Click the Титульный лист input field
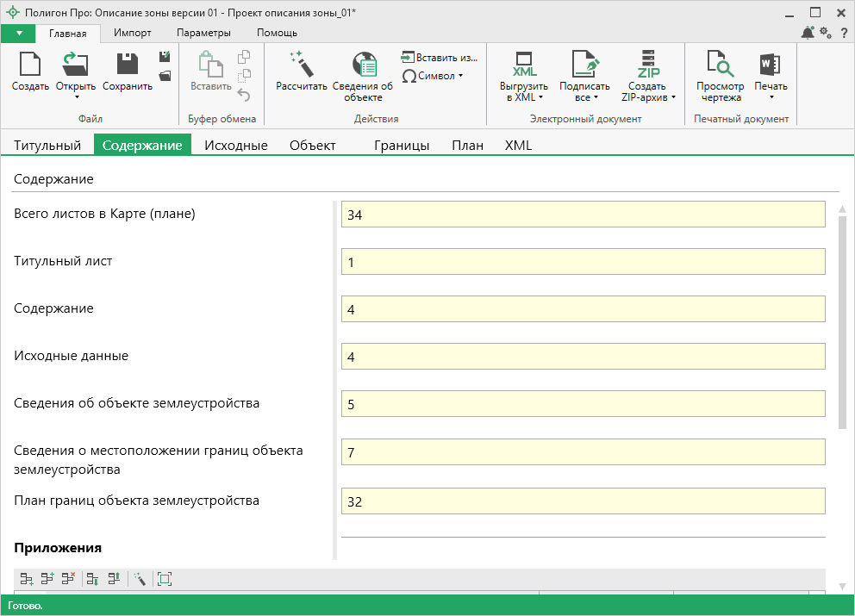This screenshot has height=616, width=855. click(583, 261)
